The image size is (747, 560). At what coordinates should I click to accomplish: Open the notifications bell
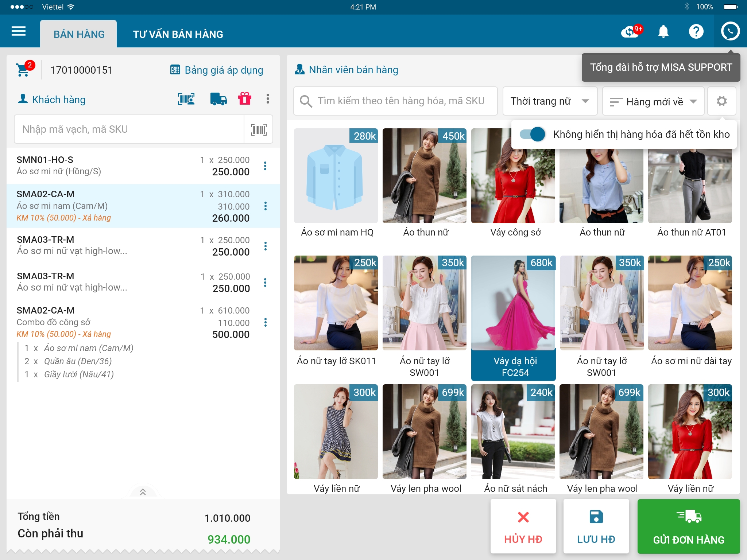663,32
